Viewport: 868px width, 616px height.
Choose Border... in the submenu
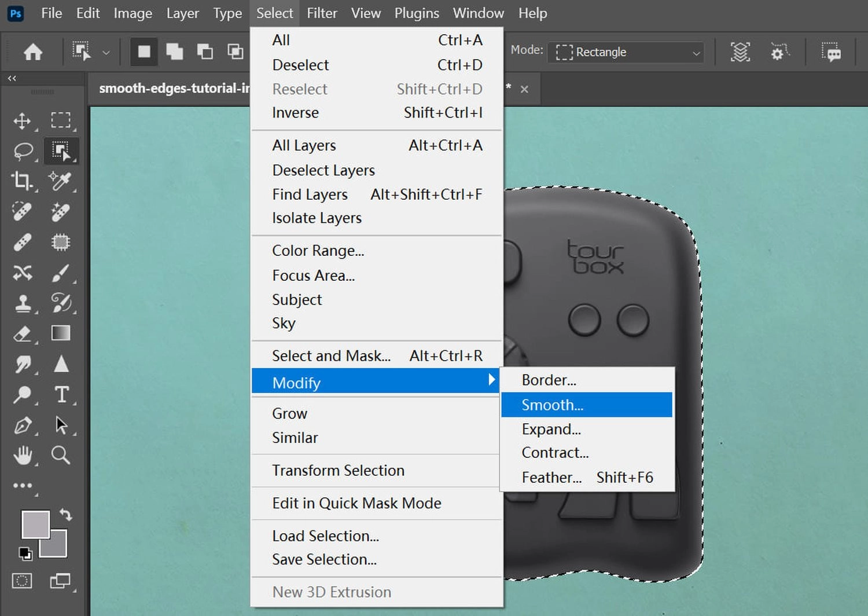(x=587, y=380)
